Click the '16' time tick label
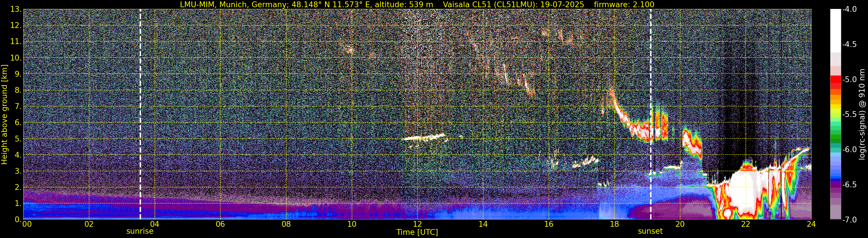 (548, 224)
